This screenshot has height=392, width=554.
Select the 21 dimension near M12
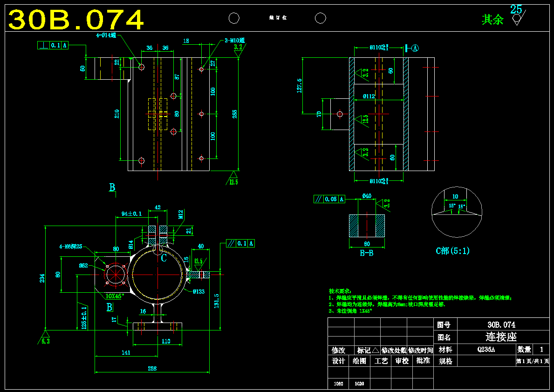tap(189, 230)
